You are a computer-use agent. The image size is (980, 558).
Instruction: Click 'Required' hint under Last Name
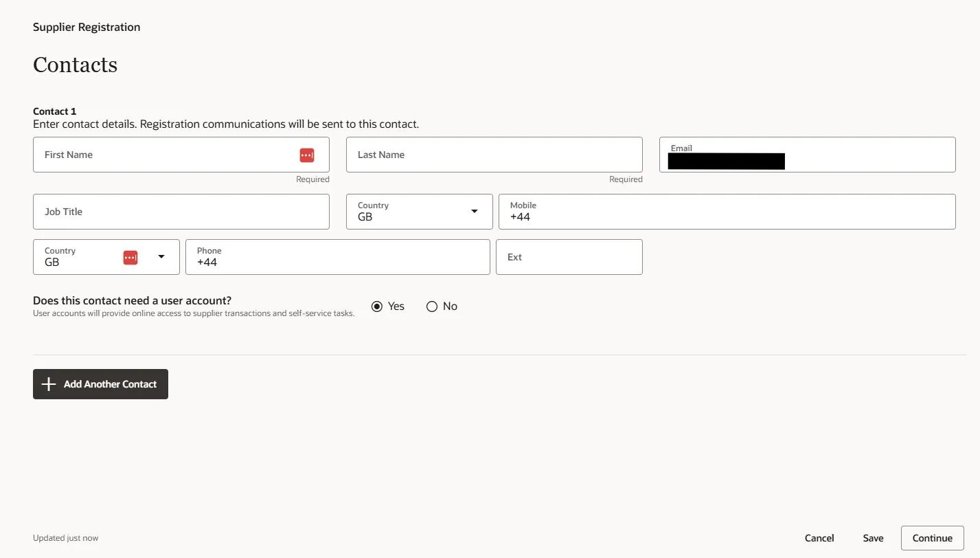[626, 179]
